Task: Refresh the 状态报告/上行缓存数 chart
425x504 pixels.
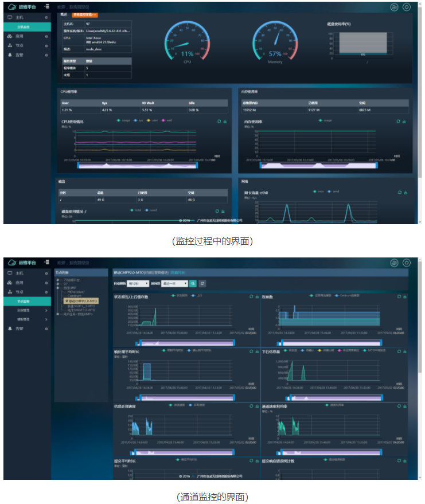Action: pyautogui.click(x=251, y=296)
